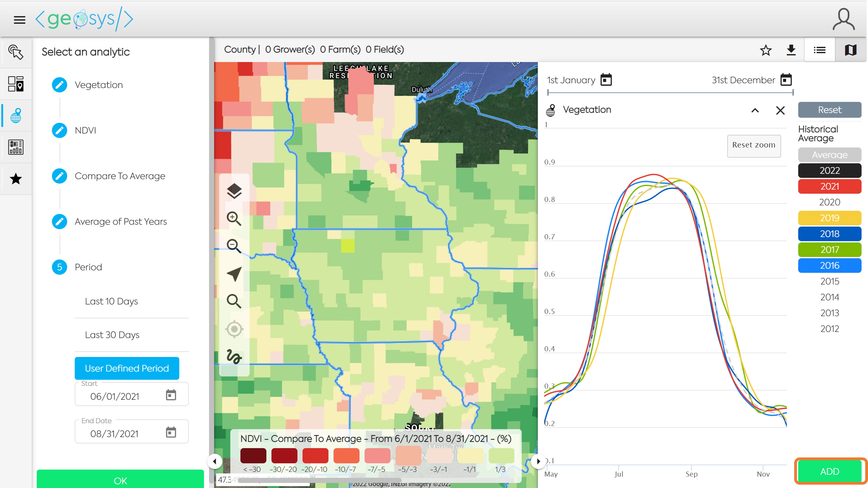Image resolution: width=868 pixels, height=488 pixels.
Task: Zoom out on the map
Action: coord(234,246)
